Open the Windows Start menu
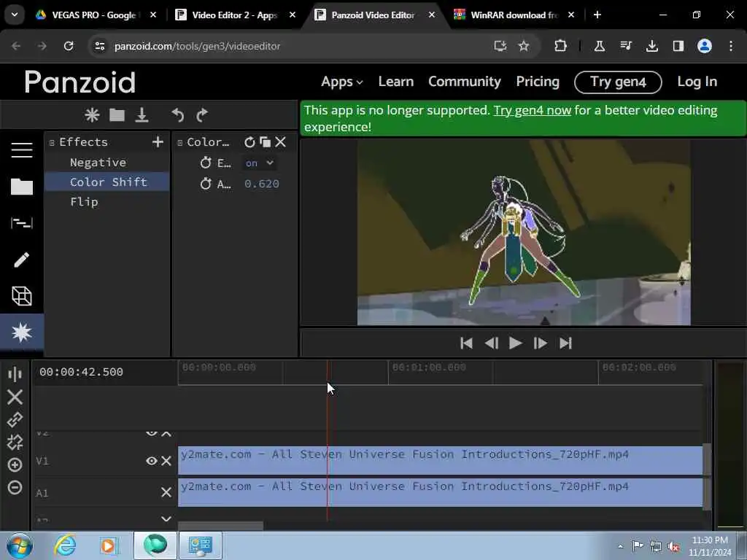The height and width of the screenshot is (560, 747). click(x=20, y=545)
